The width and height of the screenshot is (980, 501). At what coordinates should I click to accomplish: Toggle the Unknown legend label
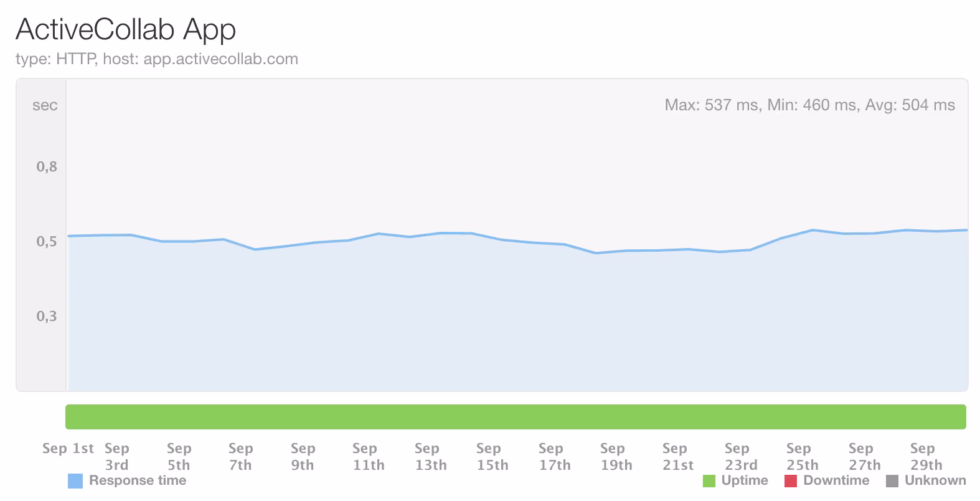[935, 480]
